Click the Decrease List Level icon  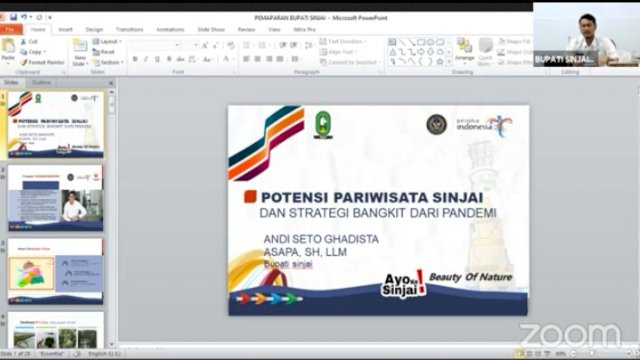click(x=282, y=45)
